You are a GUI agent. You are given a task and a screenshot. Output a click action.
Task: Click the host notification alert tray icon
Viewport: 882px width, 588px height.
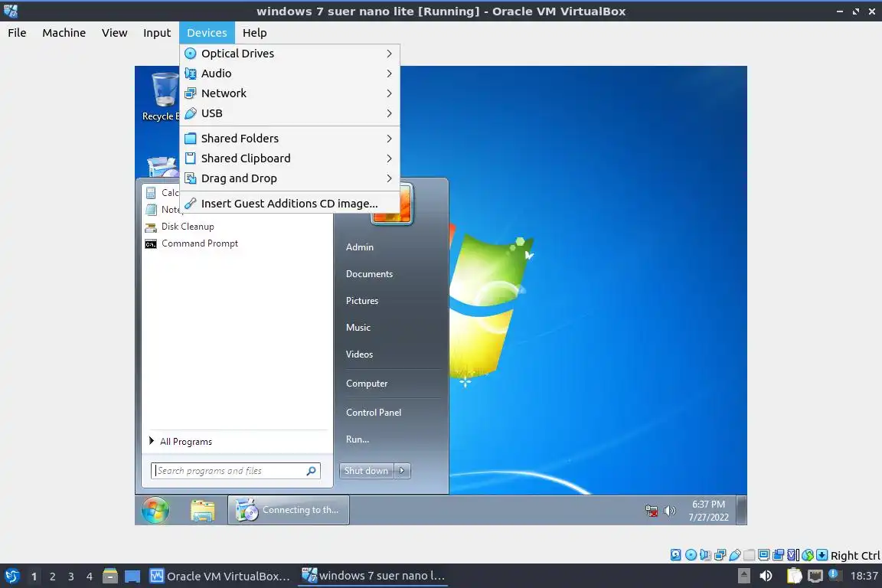click(x=835, y=575)
